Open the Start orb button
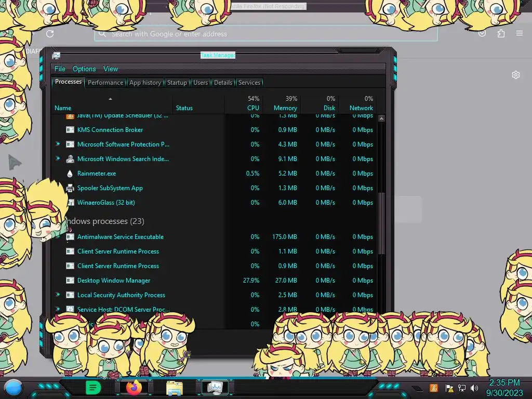This screenshot has width=532, height=399. (x=13, y=388)
